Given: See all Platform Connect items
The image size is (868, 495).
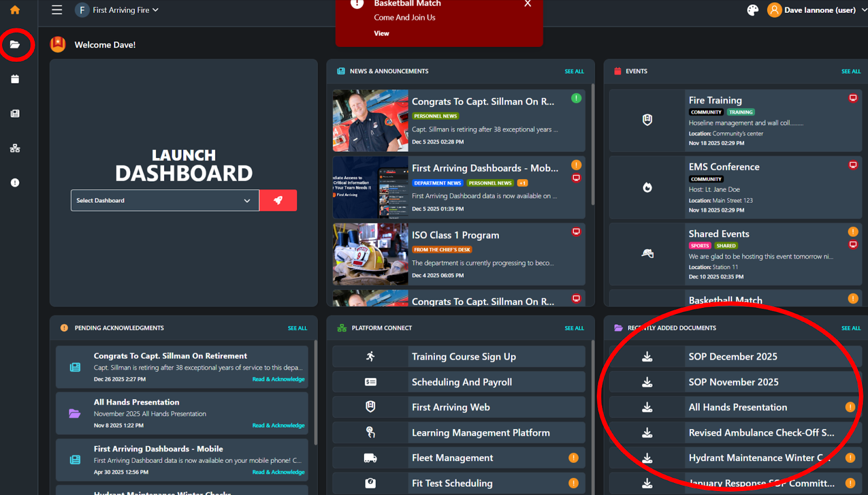Looking at the screenshot, I should coord(574,328).
